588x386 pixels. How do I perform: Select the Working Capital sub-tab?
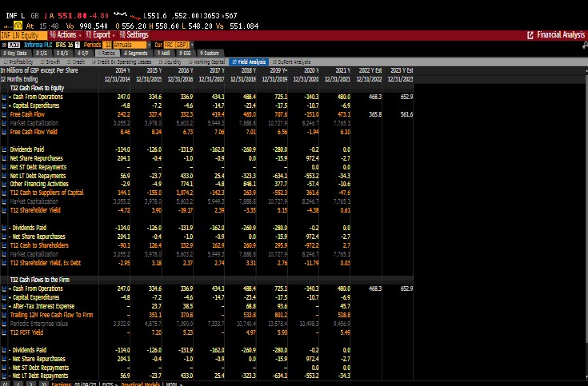tap(206, 61)
